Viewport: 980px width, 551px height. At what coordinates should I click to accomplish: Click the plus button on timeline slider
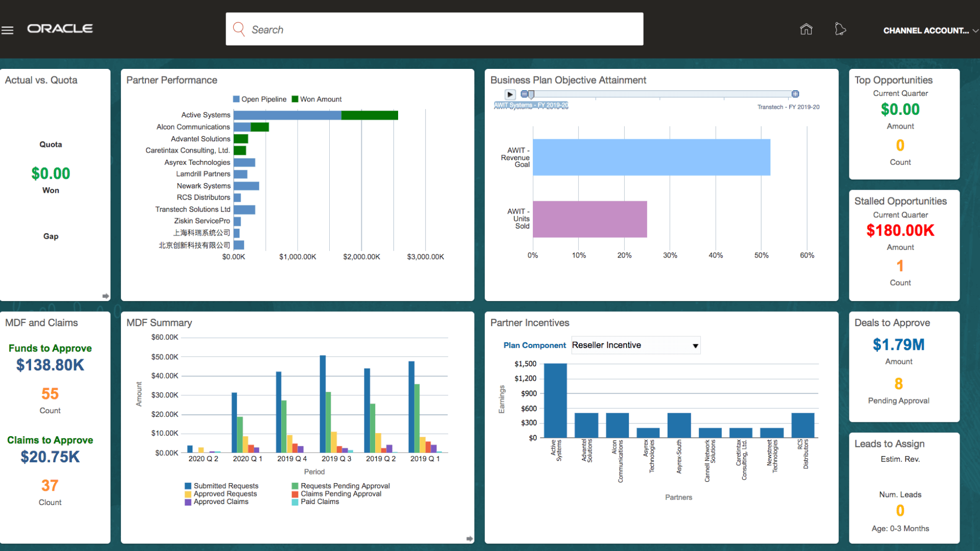[x=795, y=94]
